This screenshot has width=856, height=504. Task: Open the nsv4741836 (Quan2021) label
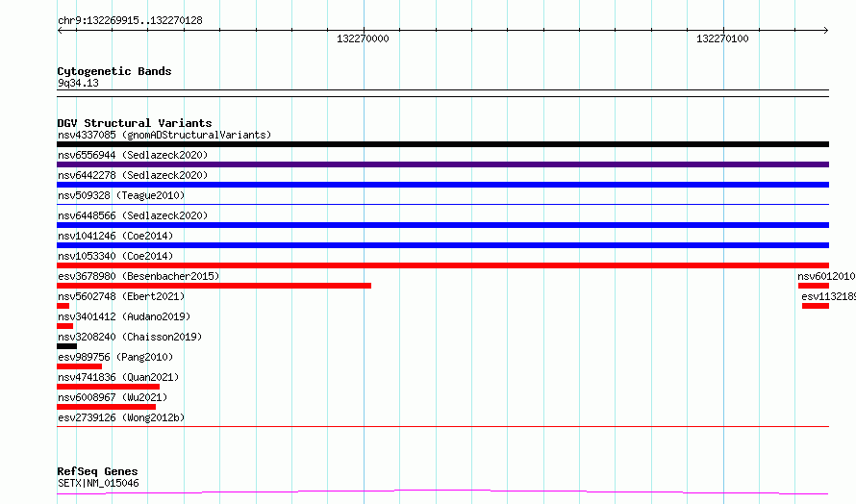tap(118, 377)
